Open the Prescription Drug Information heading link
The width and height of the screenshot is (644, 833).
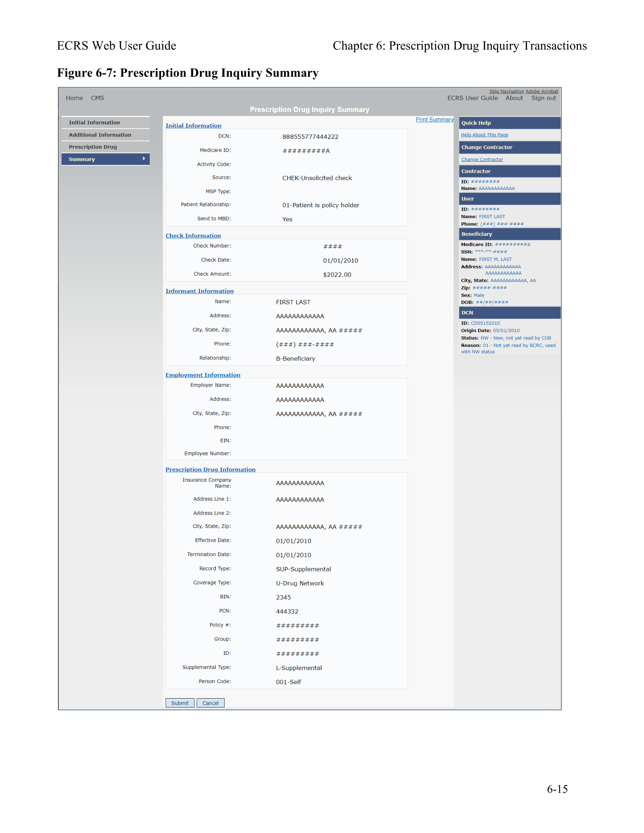coord(211,469)
